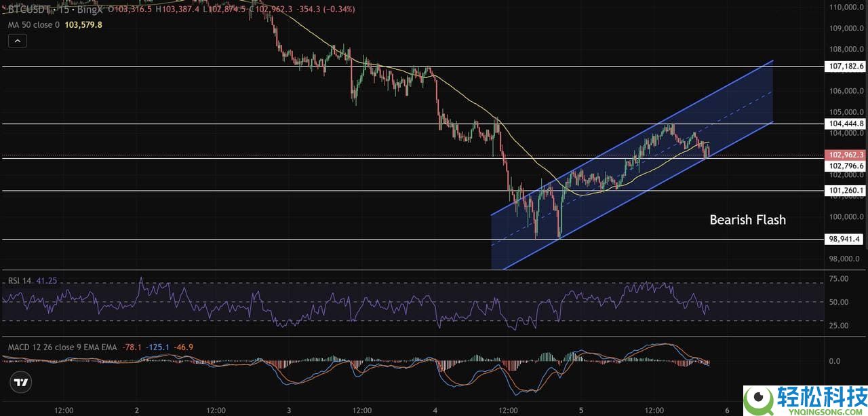The width and height of the screenshot is (868, 416).
Task: Click the 107,182.6 horizontal line price label
Action: point(846,67)
